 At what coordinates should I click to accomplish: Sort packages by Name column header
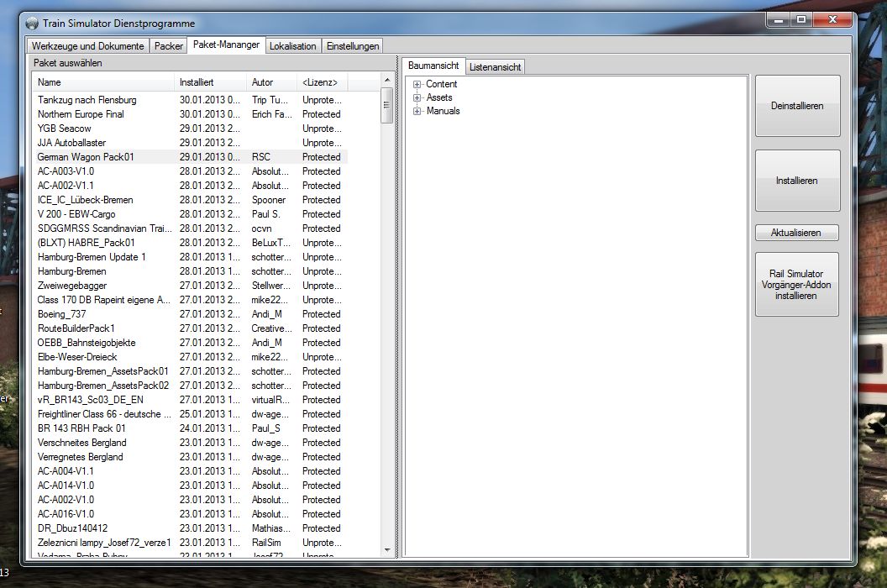103,82
